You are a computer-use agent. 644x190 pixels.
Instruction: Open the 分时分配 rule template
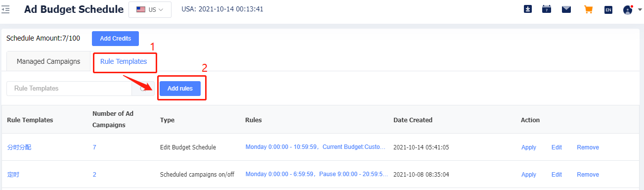point(19,147)
